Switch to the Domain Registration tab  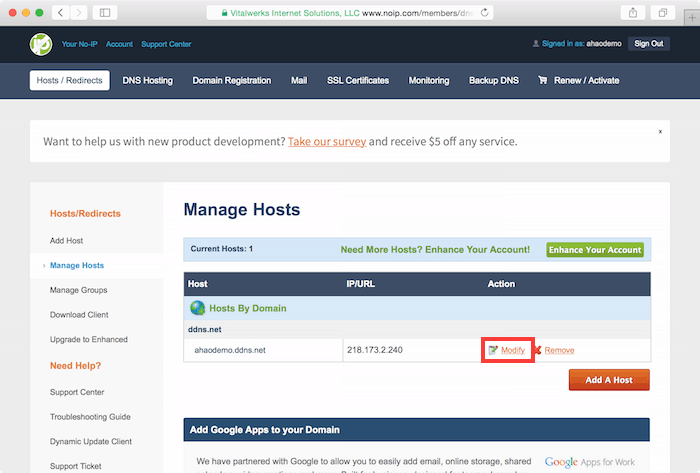coord(232,80)
